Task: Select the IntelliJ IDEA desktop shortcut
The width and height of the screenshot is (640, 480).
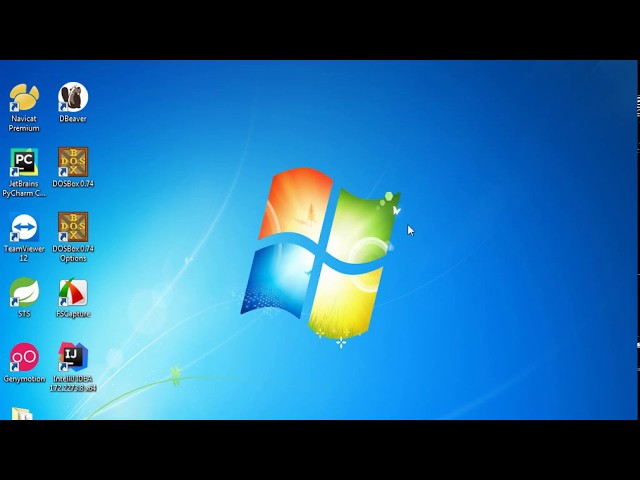Action: click(73, 357)
